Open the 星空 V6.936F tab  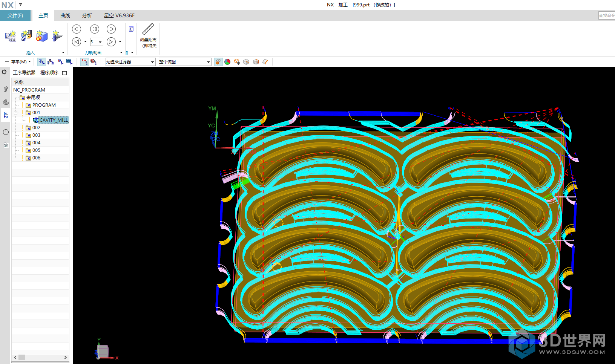(119, 15)
